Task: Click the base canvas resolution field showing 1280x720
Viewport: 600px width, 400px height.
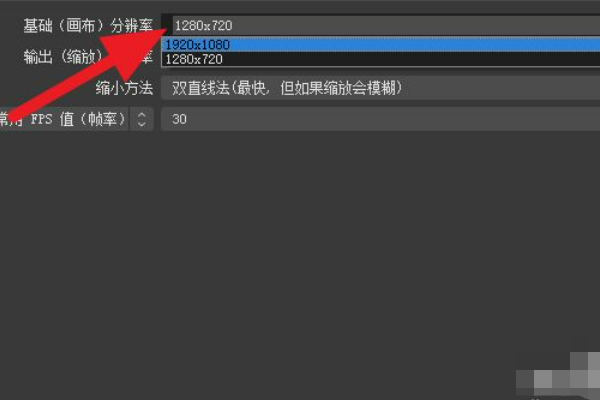Action: pyautogui.click(x=381, y=25)
